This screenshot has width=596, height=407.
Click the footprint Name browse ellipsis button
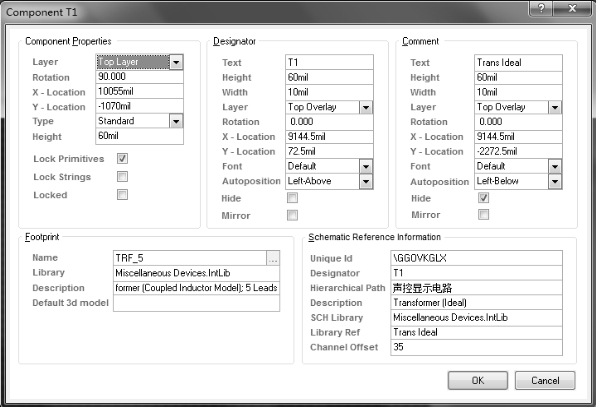point(273,258)
